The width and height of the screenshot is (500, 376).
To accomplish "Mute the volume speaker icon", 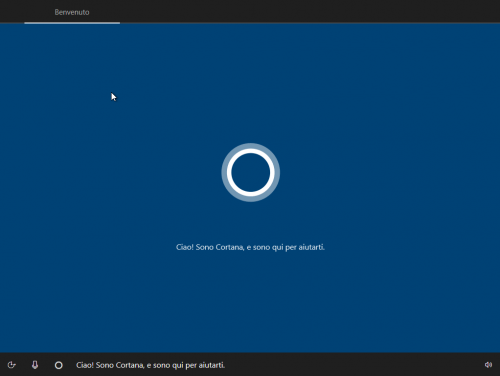I will point(488,365).
